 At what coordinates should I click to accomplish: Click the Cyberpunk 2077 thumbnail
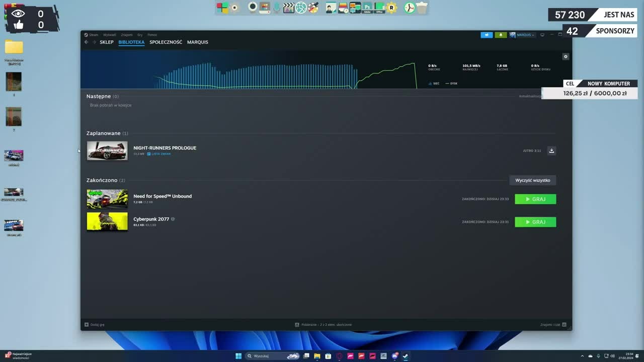pyautogui.click(x=107, y=222)
